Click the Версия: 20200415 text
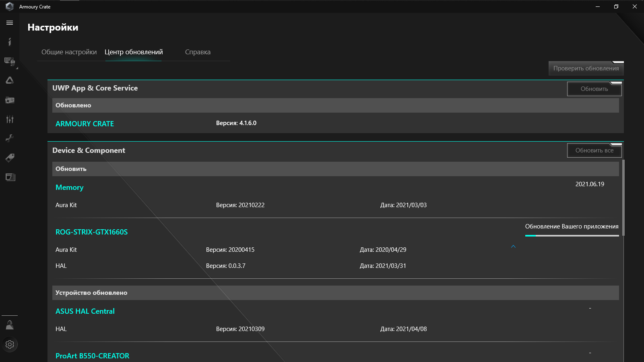This screenshot has width=644, height=362. pyautogui.click(x=230, y=250)
